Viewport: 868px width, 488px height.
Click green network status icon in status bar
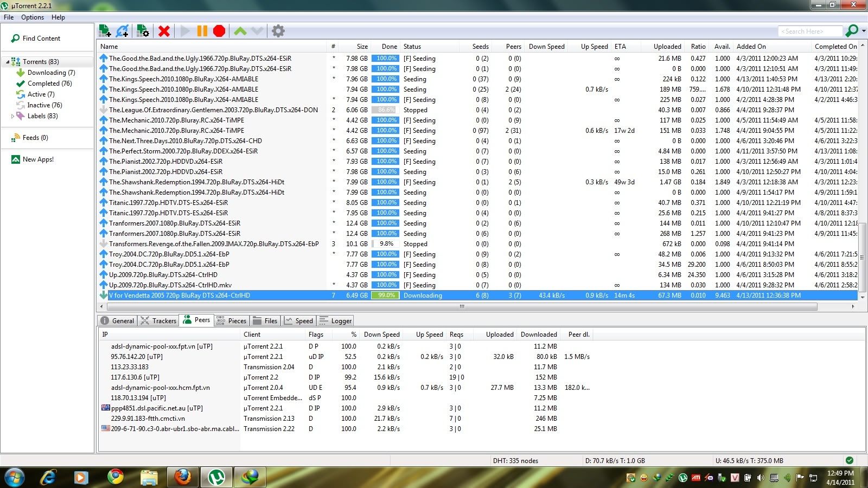pyautogui.click(x=850, y=460)
